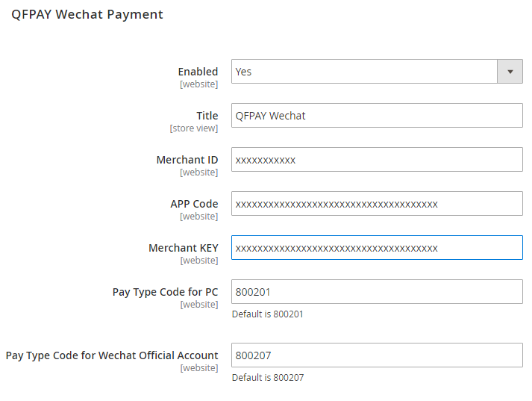Click the Enabled select showing Yes

click(x=364, y=72)
